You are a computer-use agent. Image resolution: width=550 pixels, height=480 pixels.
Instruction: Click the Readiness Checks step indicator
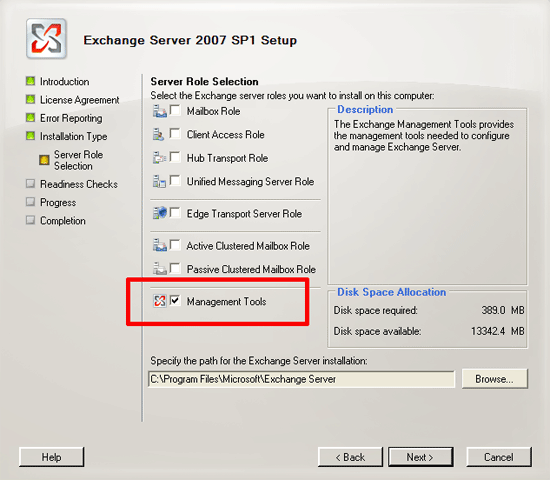31,184
